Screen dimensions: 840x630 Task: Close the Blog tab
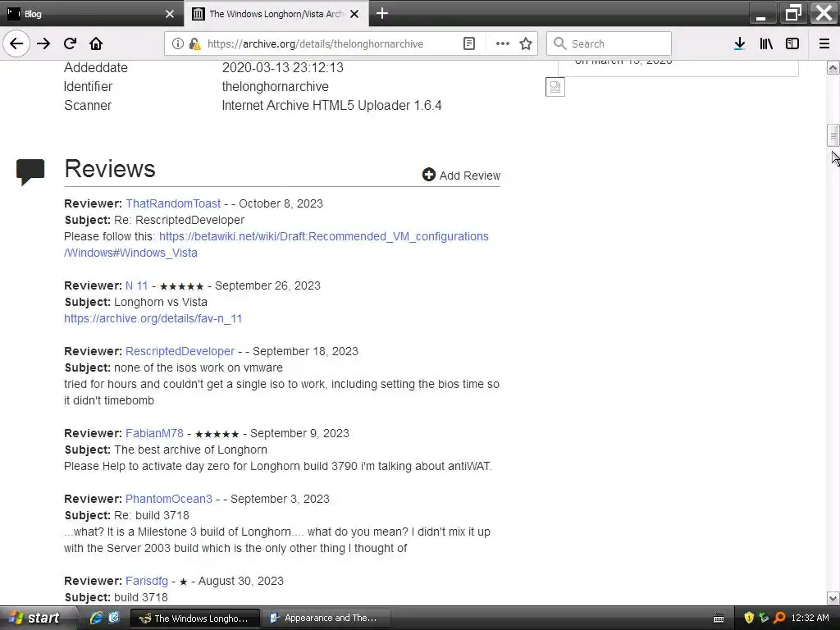(x=170, y=14)
